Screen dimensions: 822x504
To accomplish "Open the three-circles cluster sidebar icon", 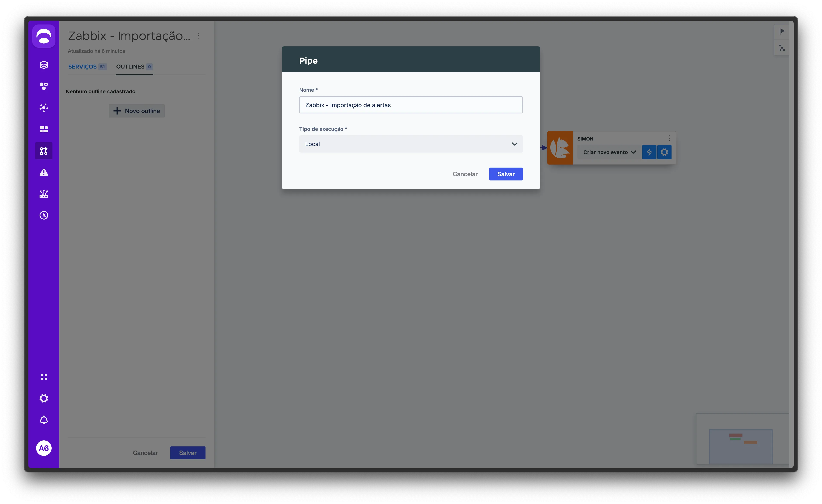I will pyautogui.click(x=44, y=86).
